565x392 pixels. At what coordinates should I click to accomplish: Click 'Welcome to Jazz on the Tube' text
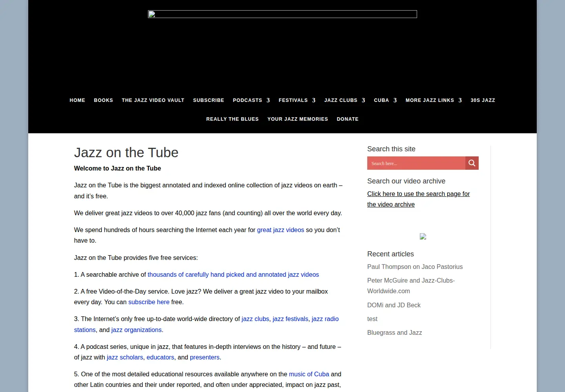tap(118, 168)
